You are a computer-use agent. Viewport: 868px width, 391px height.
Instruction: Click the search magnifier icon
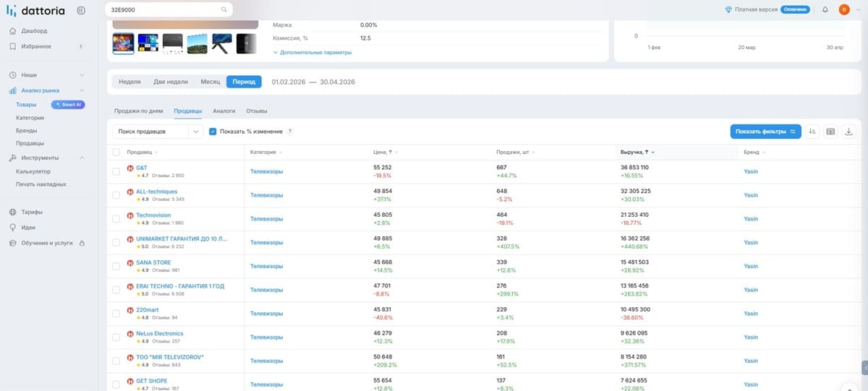coord(224,9)
